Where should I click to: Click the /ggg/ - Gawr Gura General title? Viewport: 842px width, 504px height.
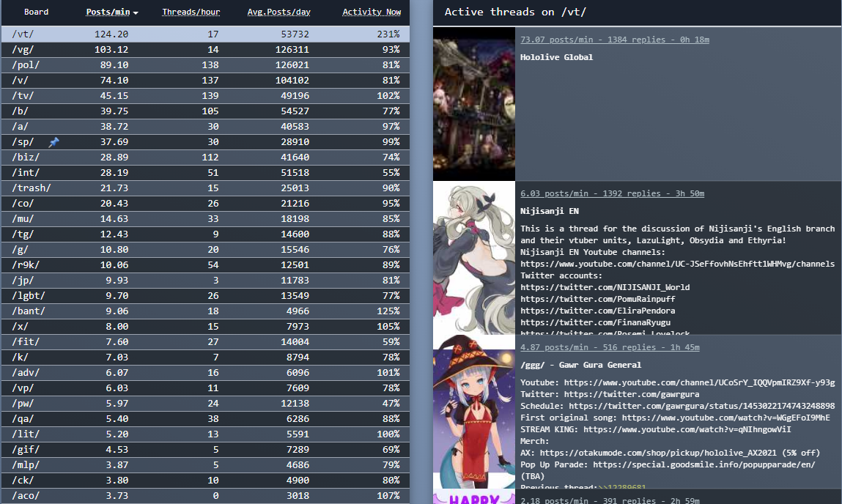580,365
